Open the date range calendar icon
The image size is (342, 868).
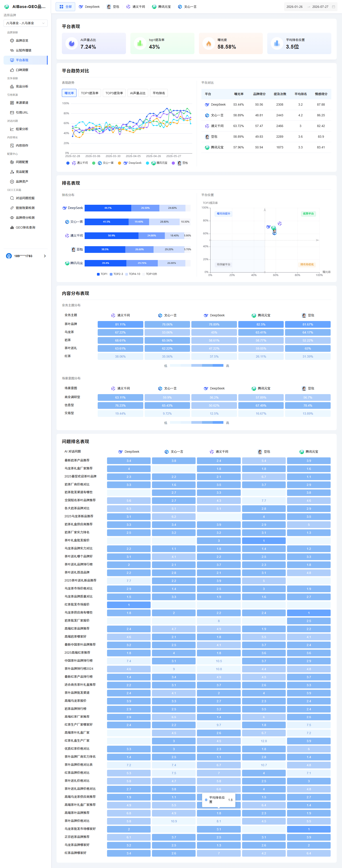(x=334, y=7)
